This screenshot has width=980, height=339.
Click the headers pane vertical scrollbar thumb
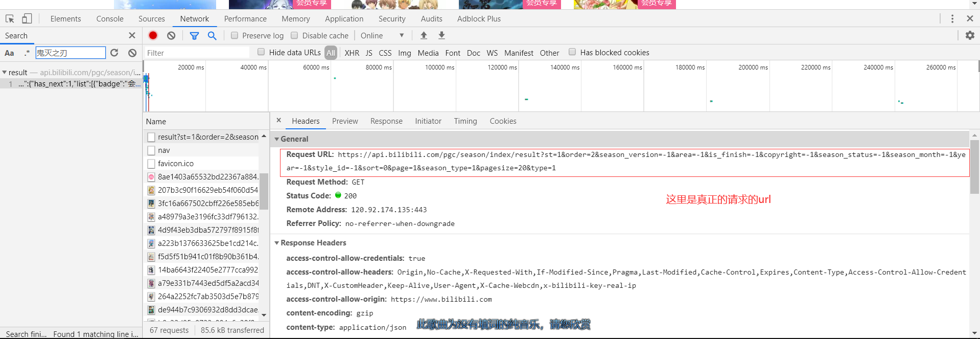tap(974, 167)
